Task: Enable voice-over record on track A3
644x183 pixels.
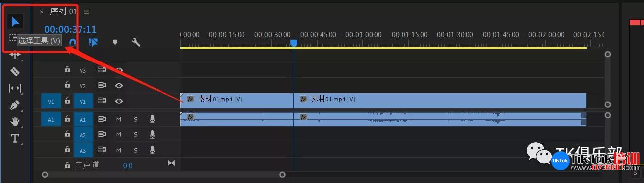Action: (152, 150)
